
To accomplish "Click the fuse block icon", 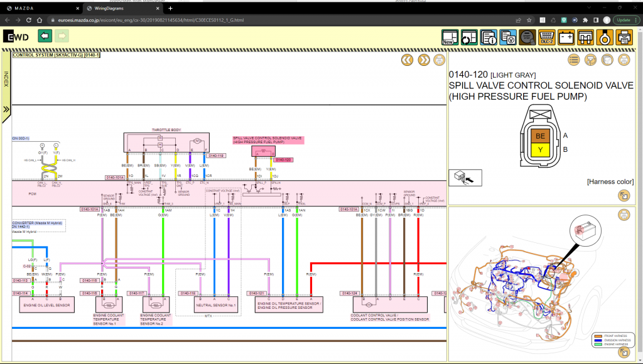I will (586, 37).
